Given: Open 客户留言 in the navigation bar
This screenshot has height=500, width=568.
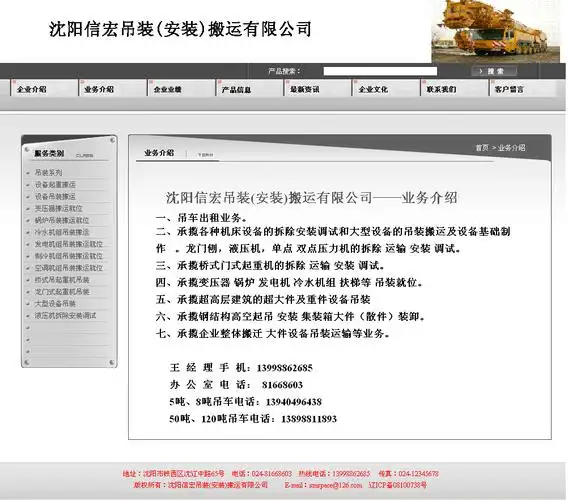Looking at the screenshot, I should (509, 89).
